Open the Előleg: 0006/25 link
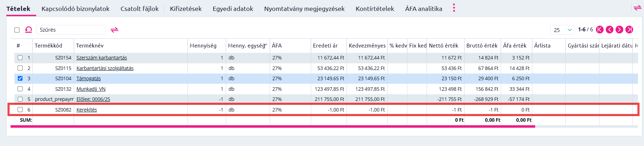This screenshot has width=644, height=146. pos(93,99)
